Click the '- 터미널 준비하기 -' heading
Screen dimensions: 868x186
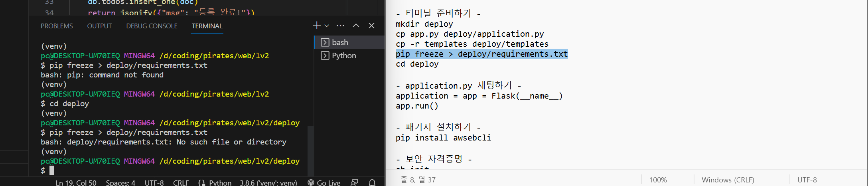438,13
